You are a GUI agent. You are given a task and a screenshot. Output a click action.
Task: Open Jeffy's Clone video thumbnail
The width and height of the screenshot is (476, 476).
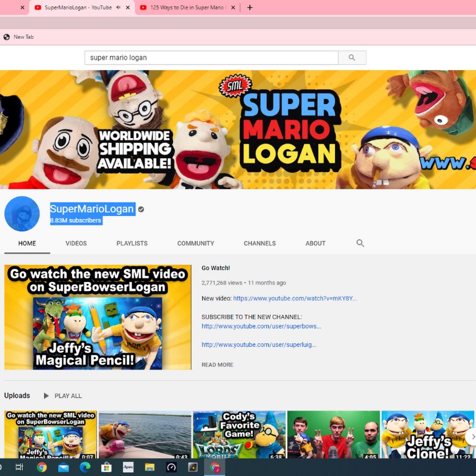point(428,434)
